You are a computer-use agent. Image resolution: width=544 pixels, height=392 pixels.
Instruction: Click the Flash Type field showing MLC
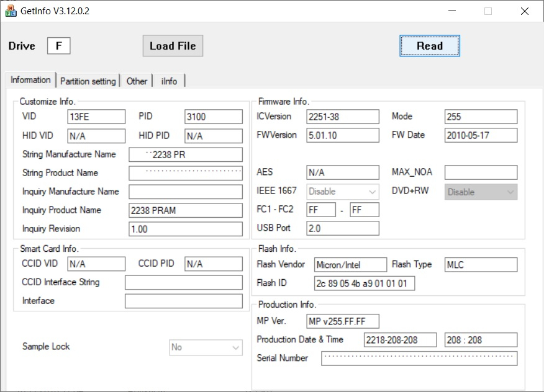[481, 265]
